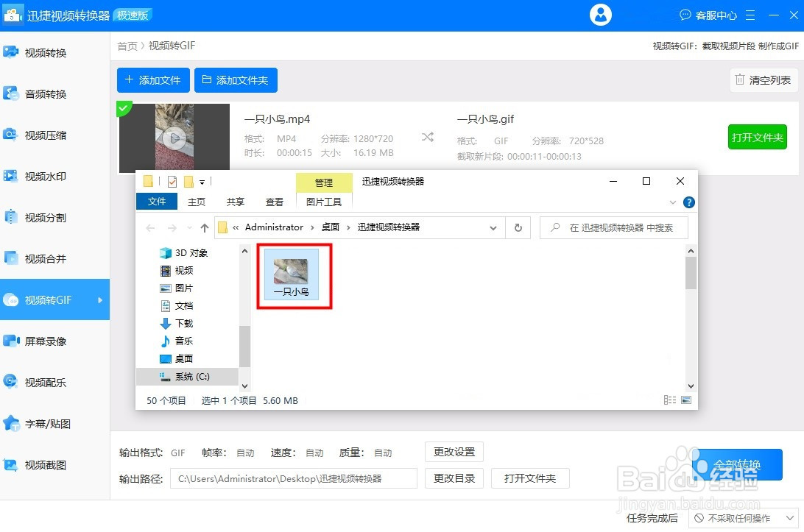Open the 文件 tab in Explorer
Image resolution: width=804 pixels, height=532 pixels.
click(156, 202)
